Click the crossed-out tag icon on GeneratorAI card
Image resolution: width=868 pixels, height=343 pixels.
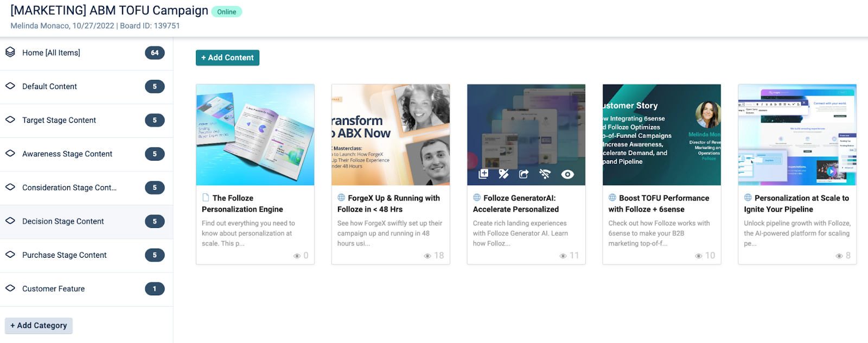(504, 174)
